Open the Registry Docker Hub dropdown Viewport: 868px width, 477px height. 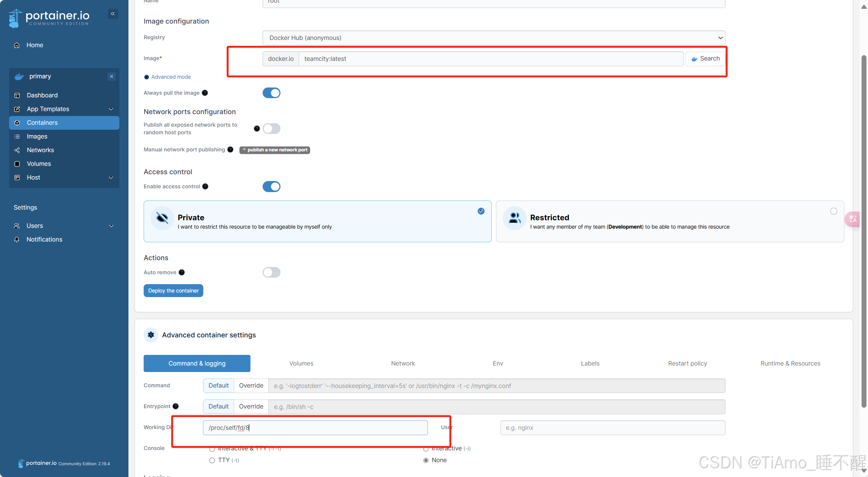[x=494, y=38]
